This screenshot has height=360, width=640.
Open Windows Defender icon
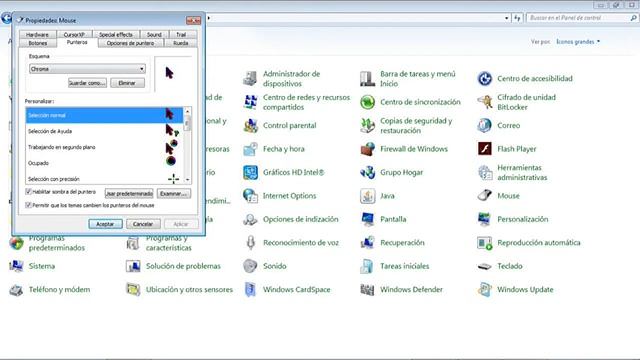367,289
